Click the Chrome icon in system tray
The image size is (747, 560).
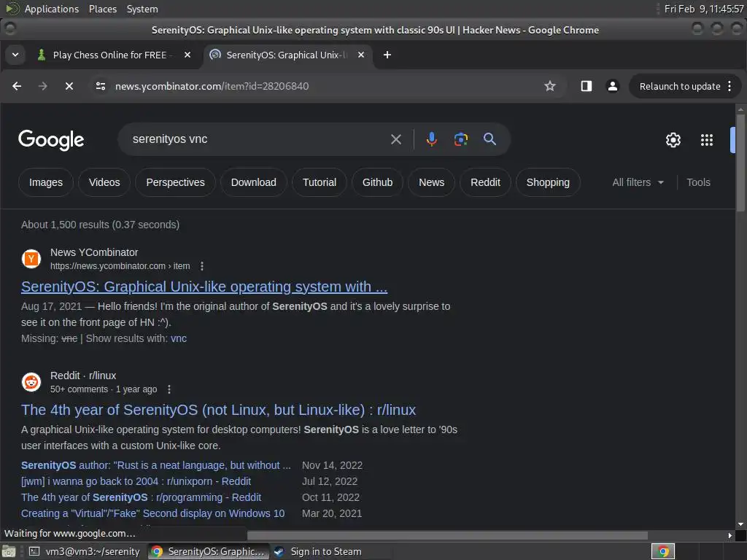click(x=663, y=551)
